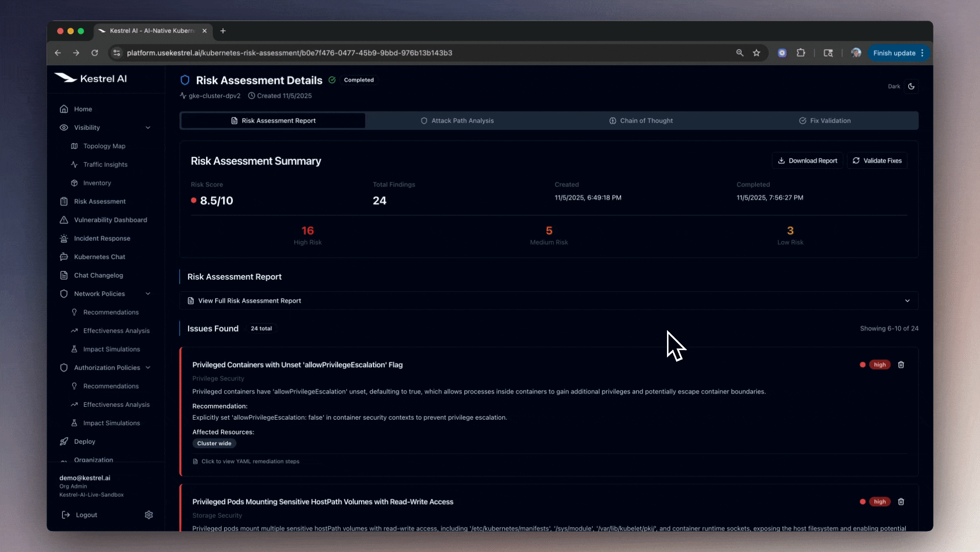This screenshot has height=552, width=980.
Task: Collapse the Authorization Policies section
Action: [148, 368]
